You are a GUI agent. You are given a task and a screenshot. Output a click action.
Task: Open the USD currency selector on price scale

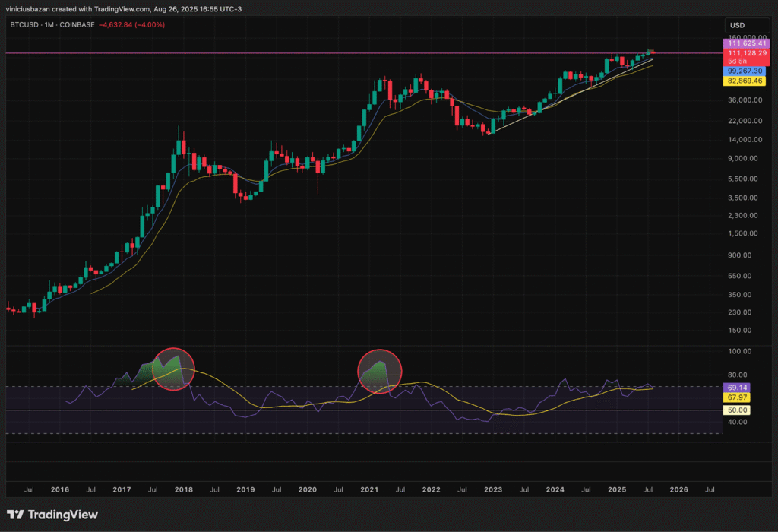click(x=737, y=25)
